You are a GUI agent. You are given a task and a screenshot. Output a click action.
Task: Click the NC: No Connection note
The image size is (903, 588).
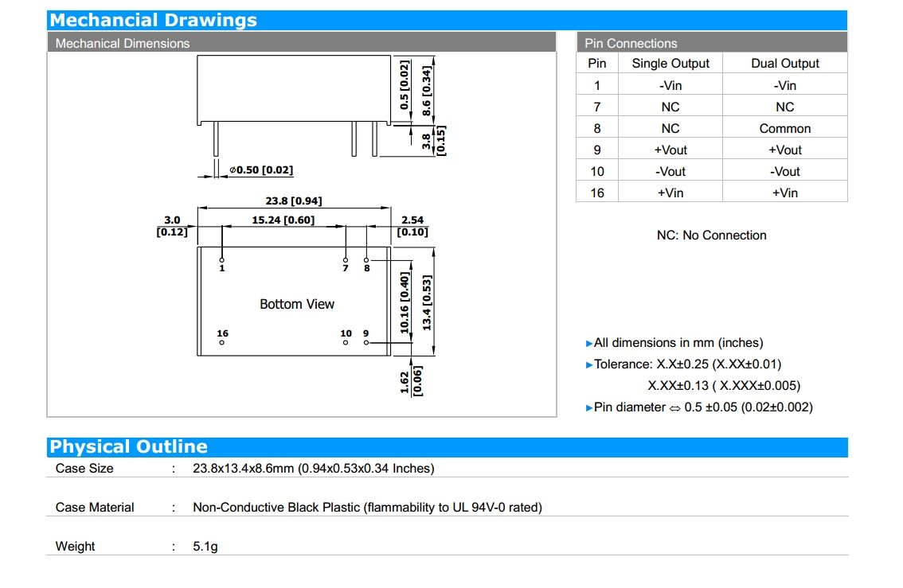click(711, 236)
